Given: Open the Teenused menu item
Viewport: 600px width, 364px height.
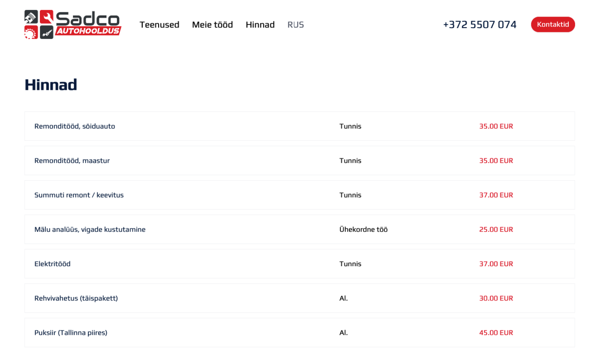Looking at the screenshot, I should point(159,25).
